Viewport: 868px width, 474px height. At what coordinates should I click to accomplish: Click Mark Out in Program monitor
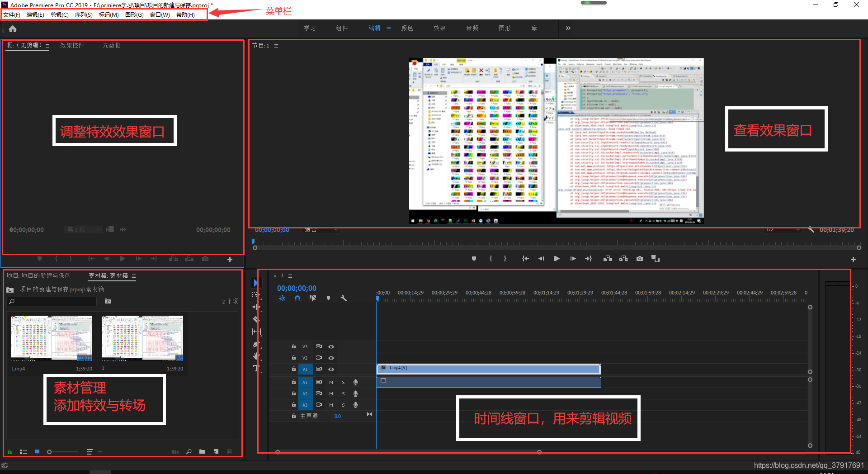[505, 259]
